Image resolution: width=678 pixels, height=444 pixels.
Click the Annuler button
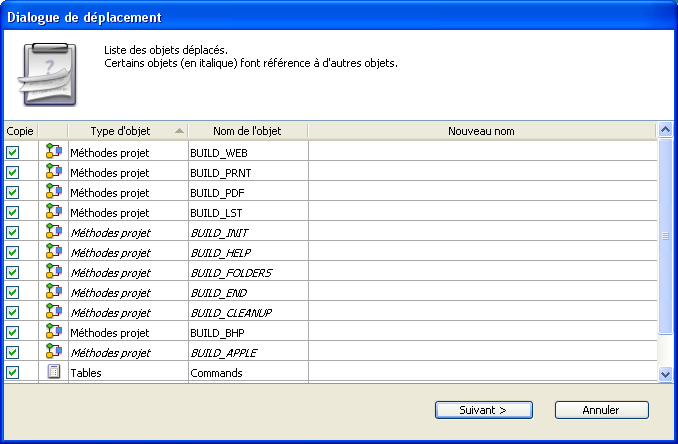coord(601,410)
